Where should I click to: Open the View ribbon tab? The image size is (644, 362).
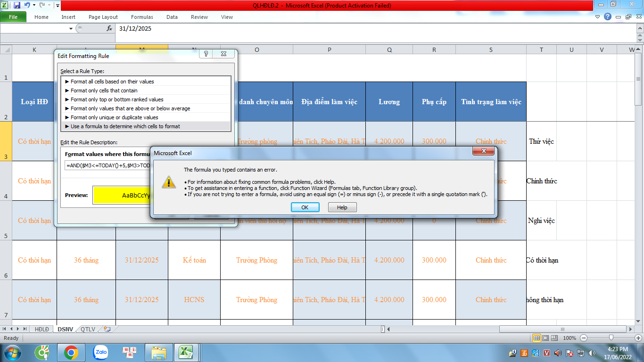[227, 17]
